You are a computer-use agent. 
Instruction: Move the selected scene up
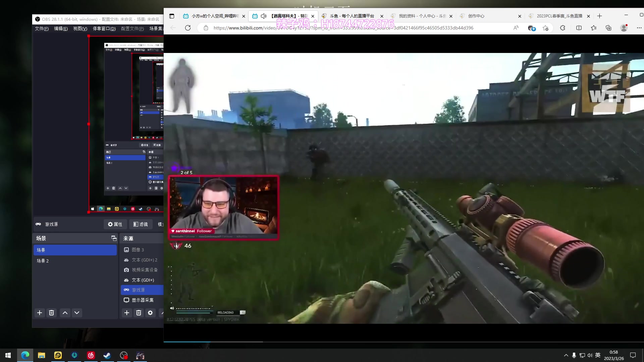(x=65, y=313)
